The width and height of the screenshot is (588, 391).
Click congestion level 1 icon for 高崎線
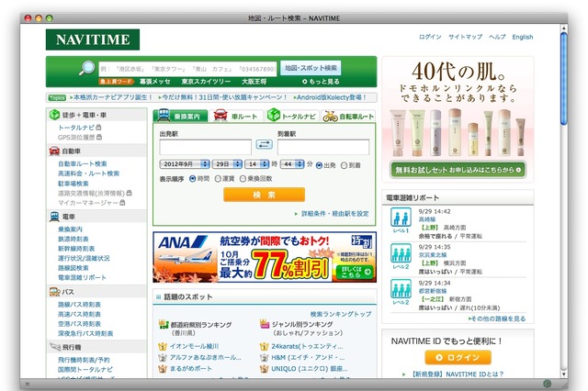coord(401,218)
